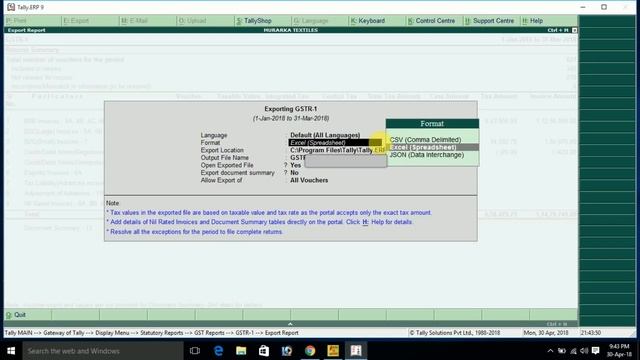The width and height of the screenshot is (640, 360).
Task: Toggle Open Exported File Yes value
Action: (296, 165)
